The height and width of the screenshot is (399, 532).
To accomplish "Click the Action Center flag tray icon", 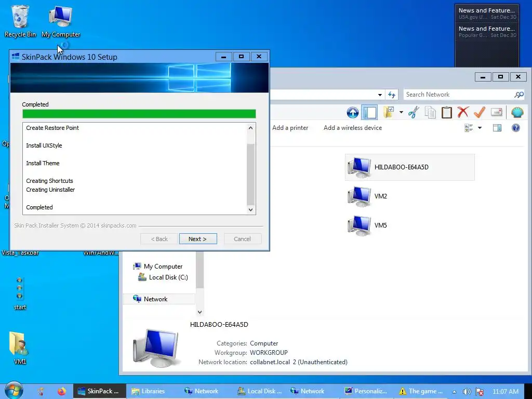I will click(480, 392).
